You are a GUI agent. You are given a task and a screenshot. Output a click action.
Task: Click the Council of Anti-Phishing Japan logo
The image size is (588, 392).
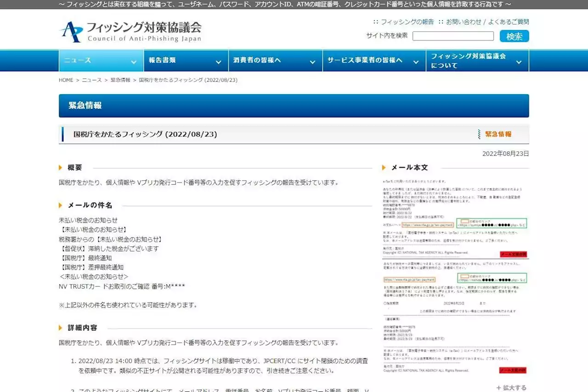point(130,32)
